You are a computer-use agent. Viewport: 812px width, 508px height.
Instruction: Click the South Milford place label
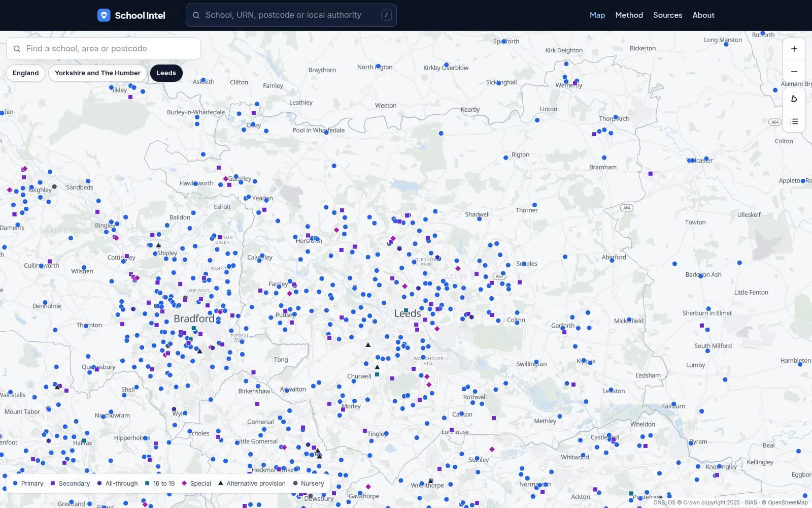713,346
